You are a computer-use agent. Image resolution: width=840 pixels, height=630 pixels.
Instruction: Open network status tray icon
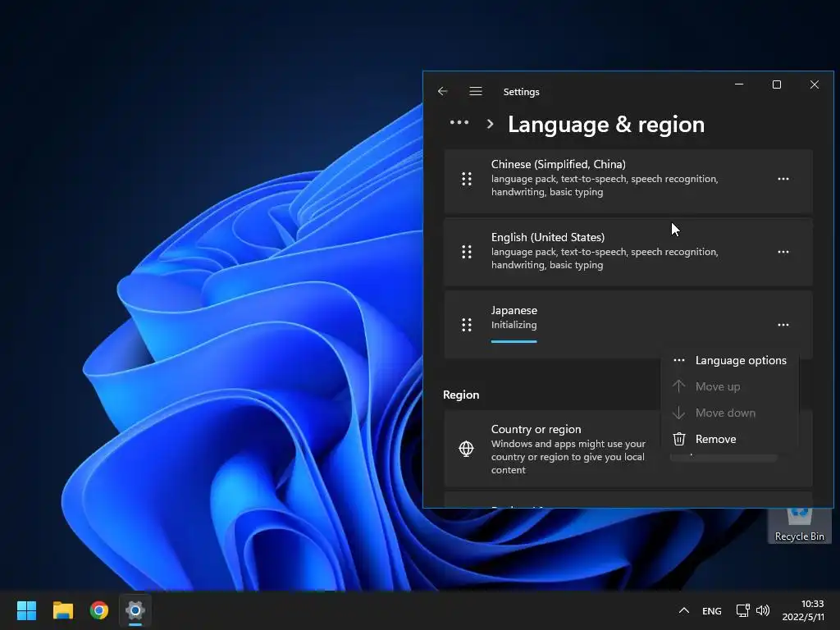(743, 610)
